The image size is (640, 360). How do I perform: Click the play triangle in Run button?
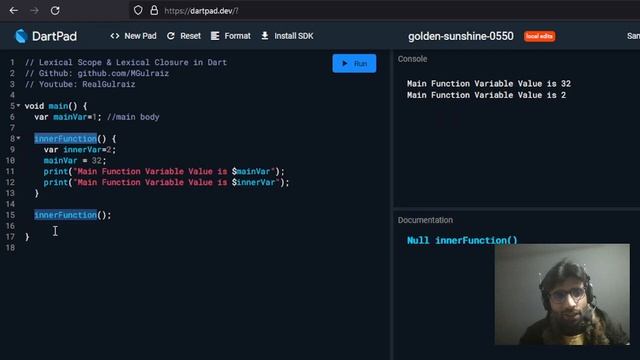click(x=345, y=63)
